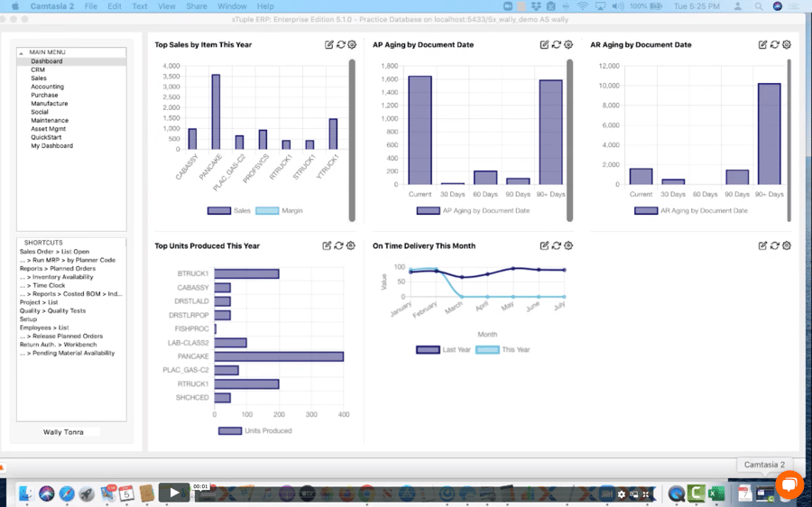Expand the Manufacture item in main menu

pyautogui.click(x=49, y=104)
